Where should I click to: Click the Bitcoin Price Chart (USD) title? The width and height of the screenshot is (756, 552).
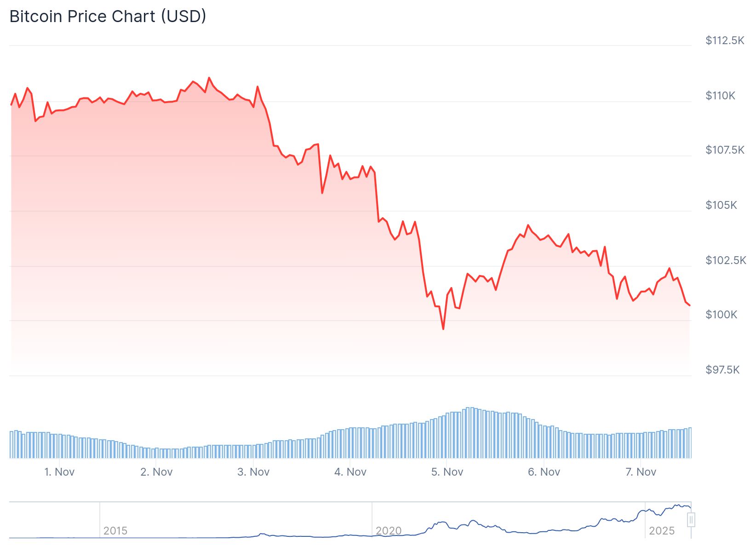(108, 17)
